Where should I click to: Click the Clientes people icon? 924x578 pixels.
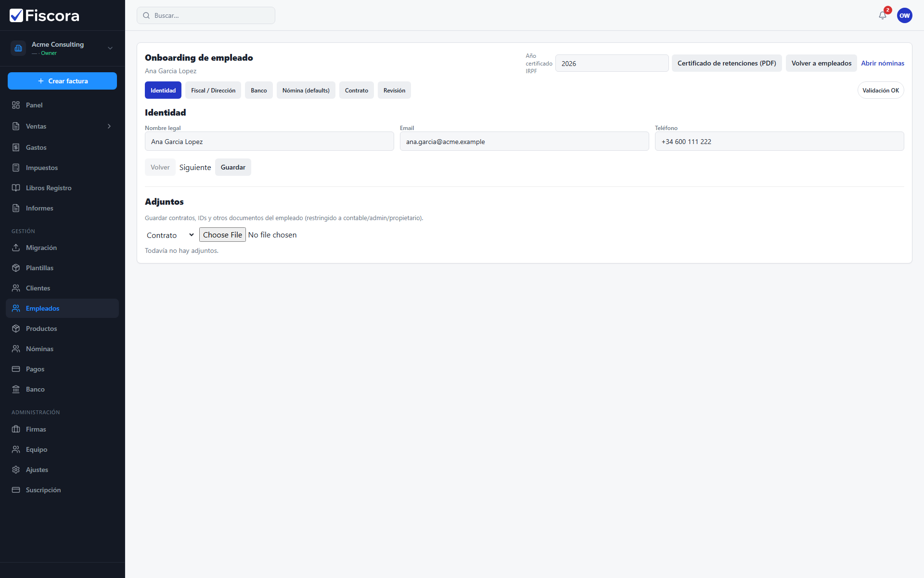[x=16, y=288]
